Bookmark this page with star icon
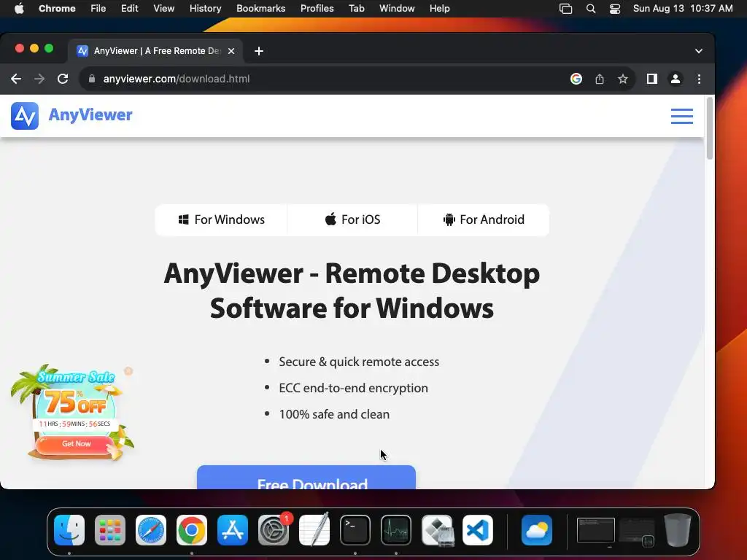The width and height of the screenshot is (747, 560). [623, 79]
